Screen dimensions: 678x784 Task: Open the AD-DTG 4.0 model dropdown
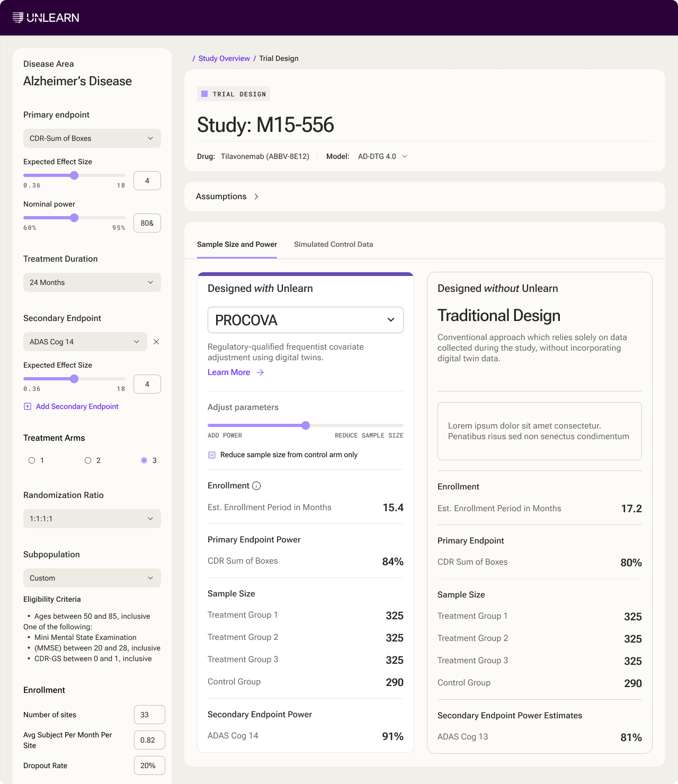click(x=382, y=156)
